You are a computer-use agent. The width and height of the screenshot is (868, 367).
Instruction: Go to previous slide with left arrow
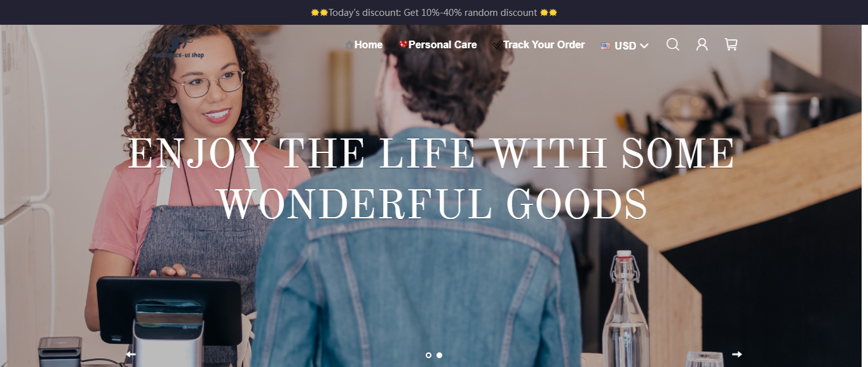point(131,354)
